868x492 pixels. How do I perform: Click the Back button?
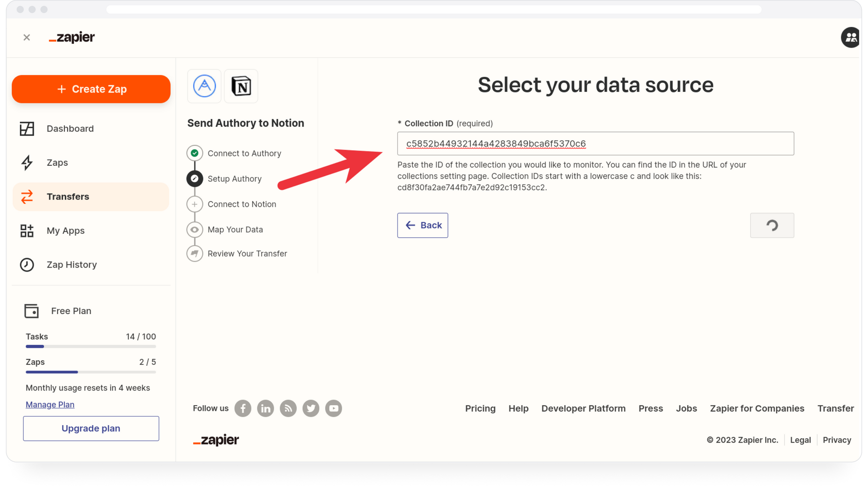[x=423, y=225]
